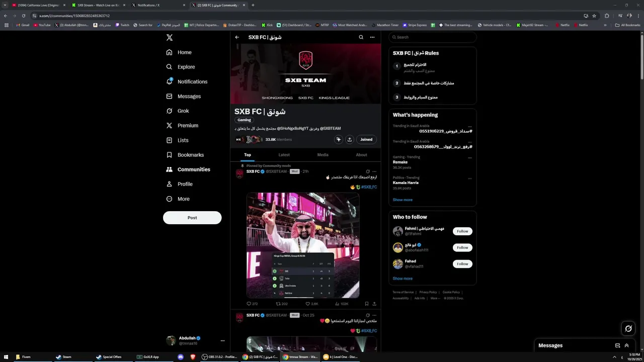Click the Post button

pyautogui.click(x=192, y=218)
